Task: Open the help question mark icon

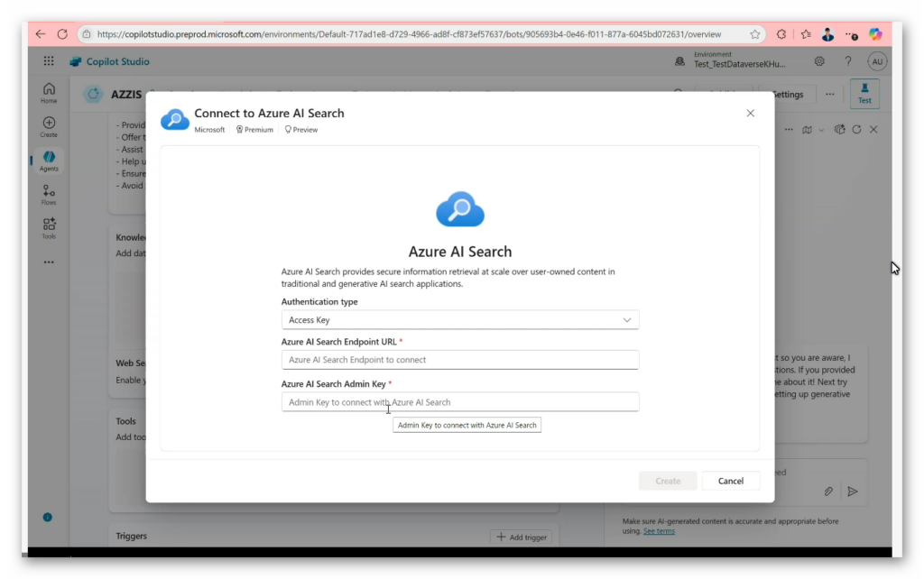Action: [848, 61]
